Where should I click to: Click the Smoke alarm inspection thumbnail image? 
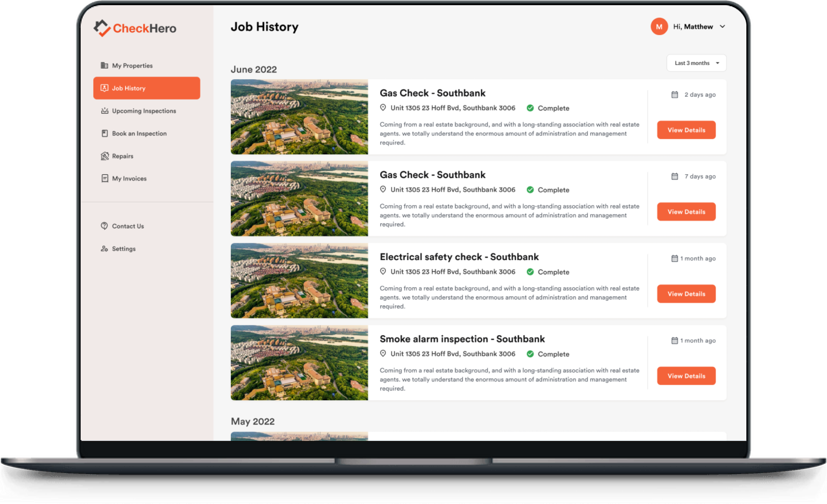click(x=299, y=363)
